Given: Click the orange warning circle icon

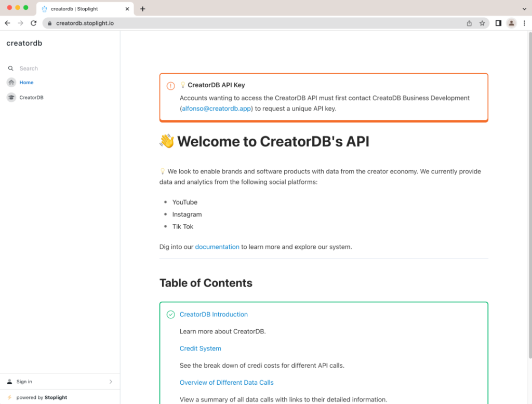Looking at the screenshot, I should tap(170, 86).
